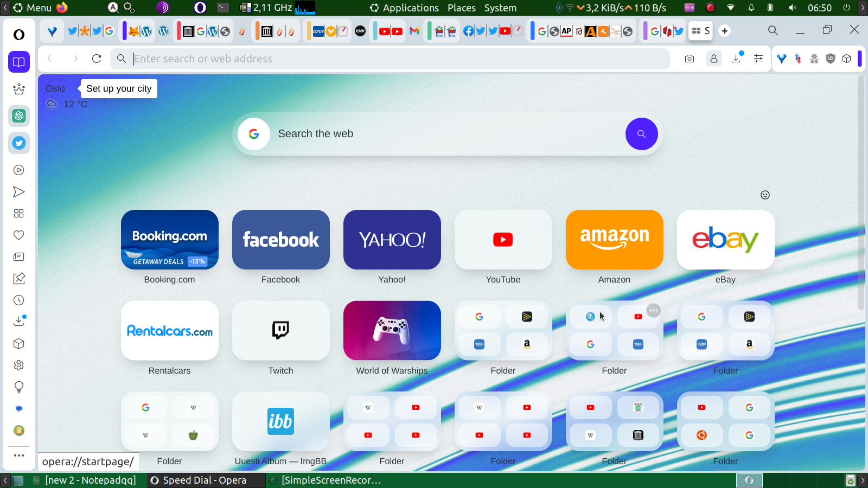
Task: Open the Yahoo! speed dial tile
Action: coord(392,240)
